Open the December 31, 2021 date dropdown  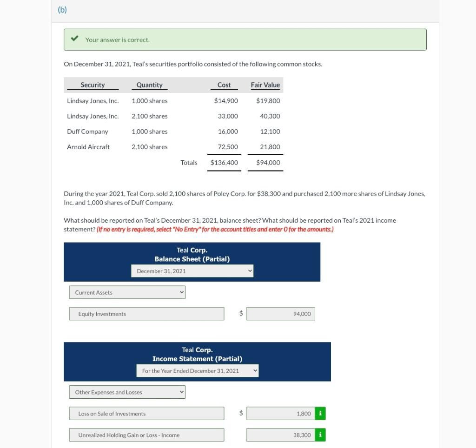pos(192,270)
